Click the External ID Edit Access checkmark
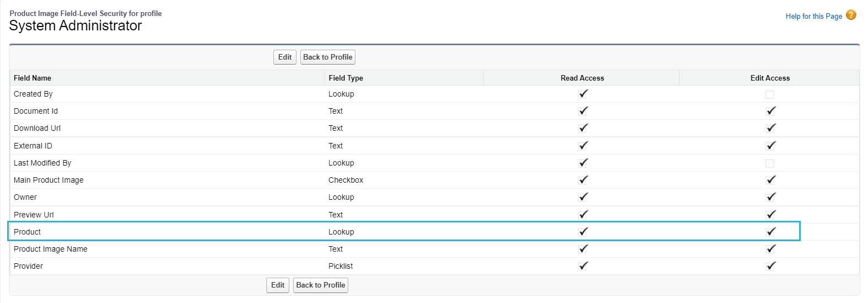 point(770,146)
